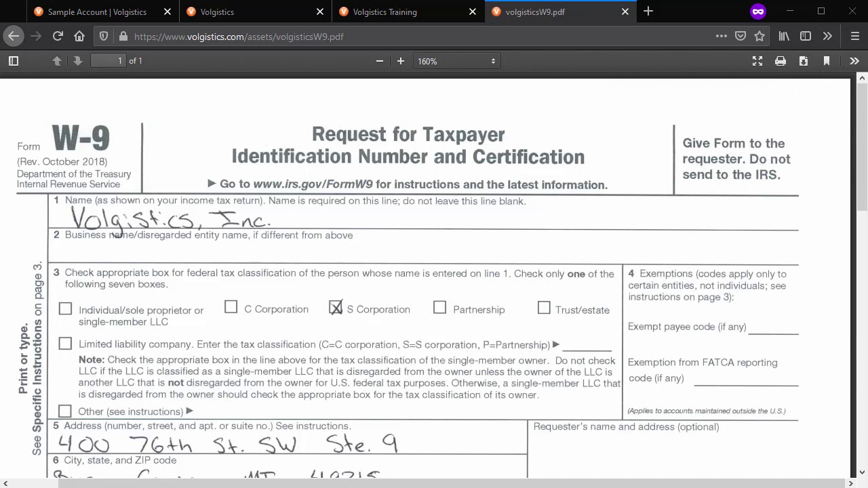868x488 pixels.
Task: View site security padlock details
Action: click(x=123, y=37)
